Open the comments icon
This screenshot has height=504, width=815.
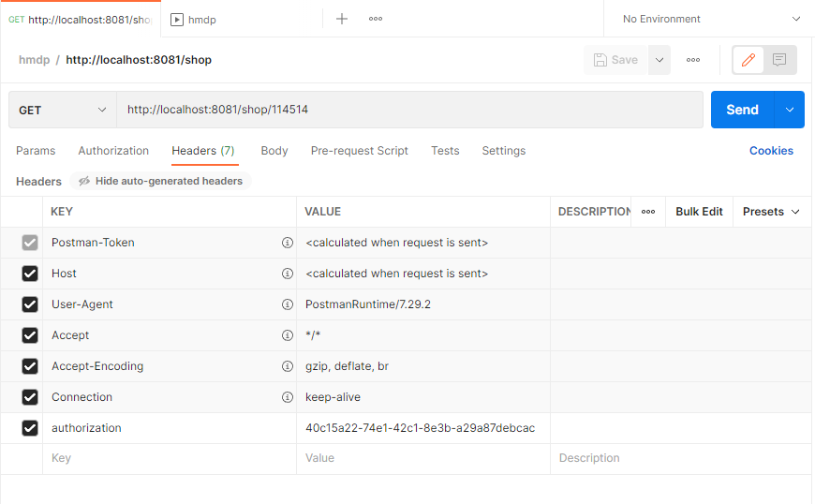pyautogui.click(x=779, y=60)
